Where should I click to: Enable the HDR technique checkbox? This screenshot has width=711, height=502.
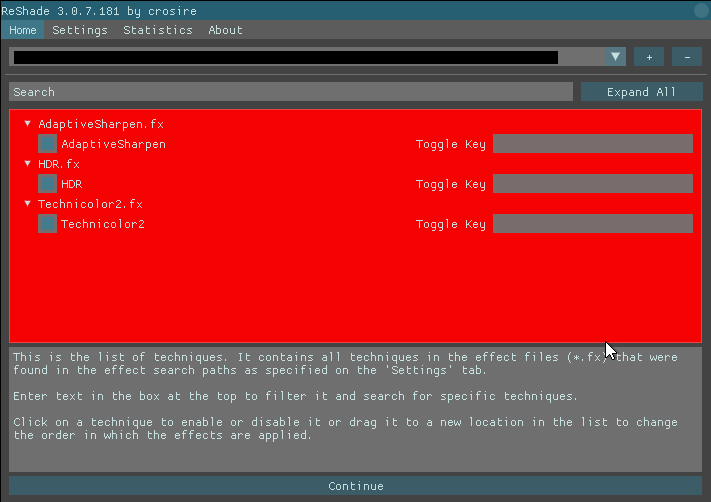coord(47,184)
